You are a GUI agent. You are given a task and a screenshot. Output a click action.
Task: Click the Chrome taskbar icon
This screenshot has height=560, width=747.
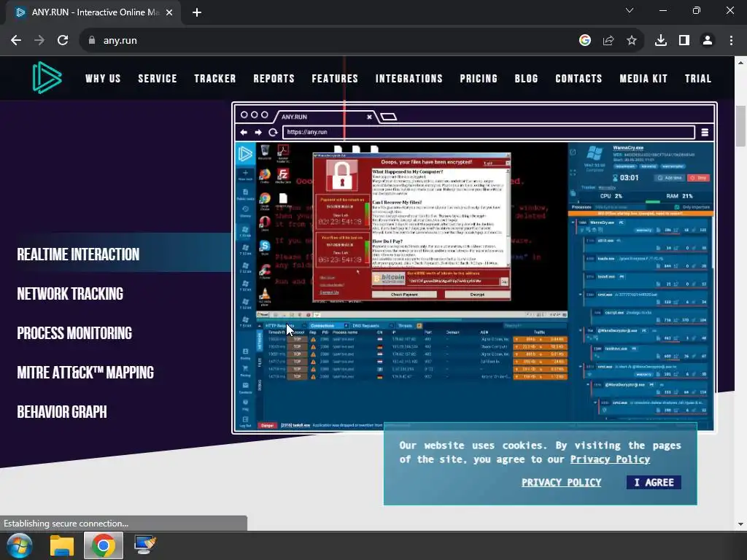coord(104,545)
